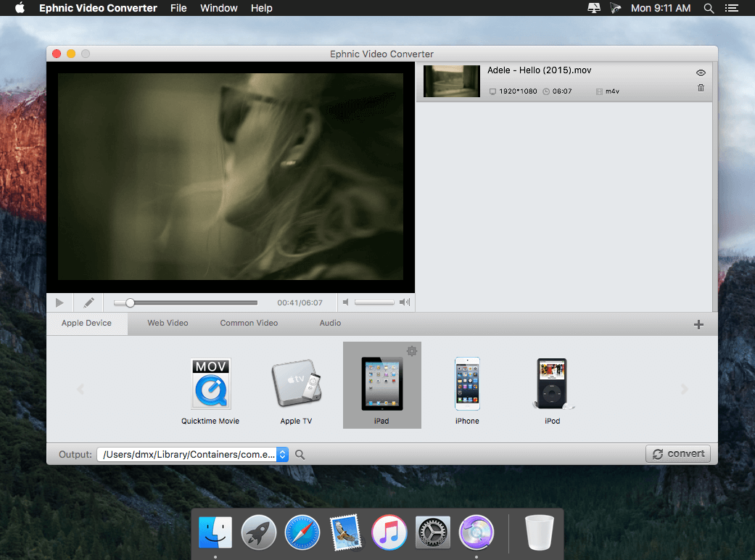Screen dimensions: 755x560
Task: Show previous presets with left arrow
Action: (81, 389)
